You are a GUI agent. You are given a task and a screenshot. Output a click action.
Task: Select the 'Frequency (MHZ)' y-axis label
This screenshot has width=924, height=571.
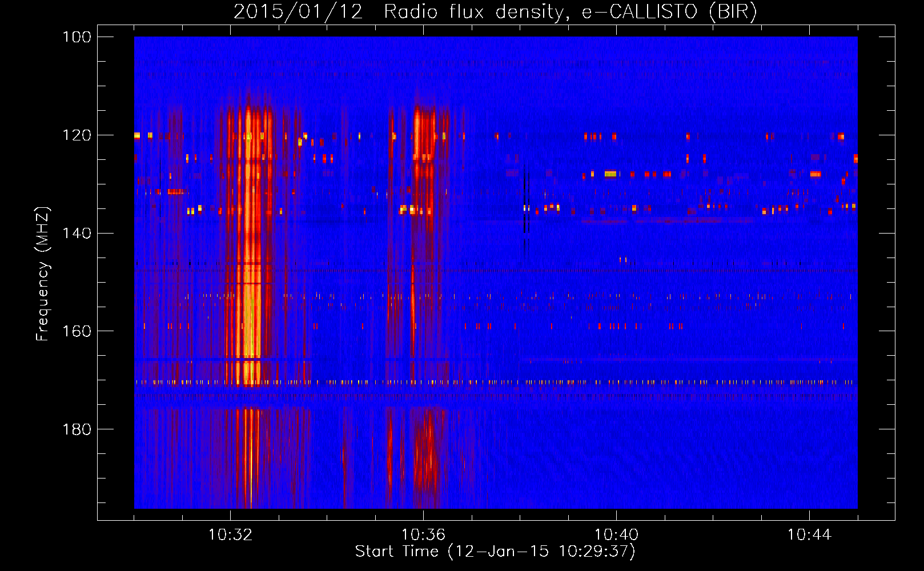coord(43,274)
